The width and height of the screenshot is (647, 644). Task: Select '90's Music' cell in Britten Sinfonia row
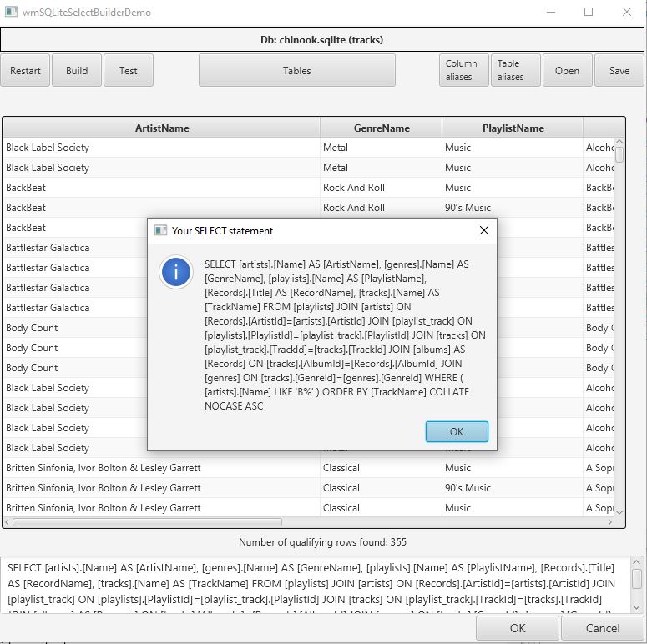coord(513,488)
